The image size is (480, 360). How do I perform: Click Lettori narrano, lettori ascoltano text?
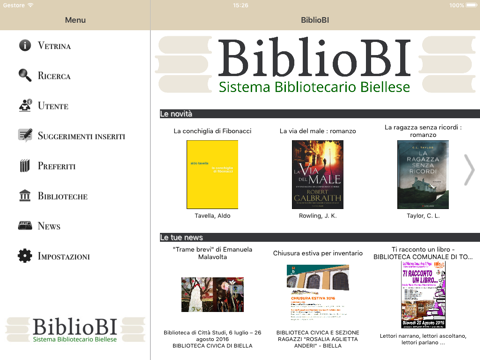[423, 339]
